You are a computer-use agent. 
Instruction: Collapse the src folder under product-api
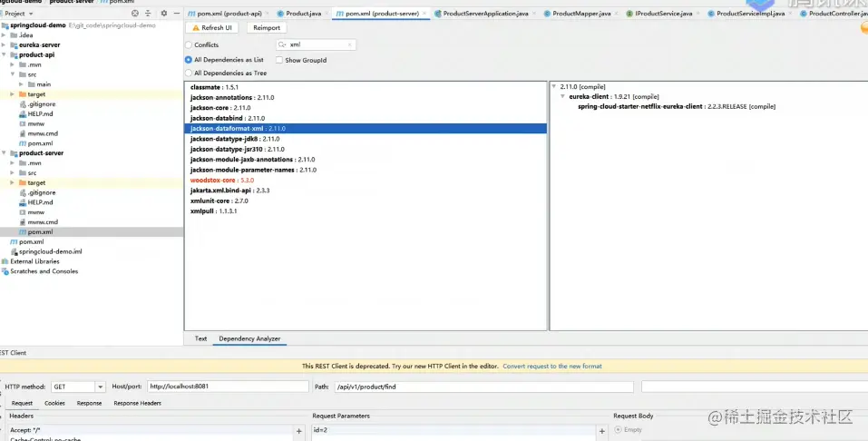(x=13, y=74)
